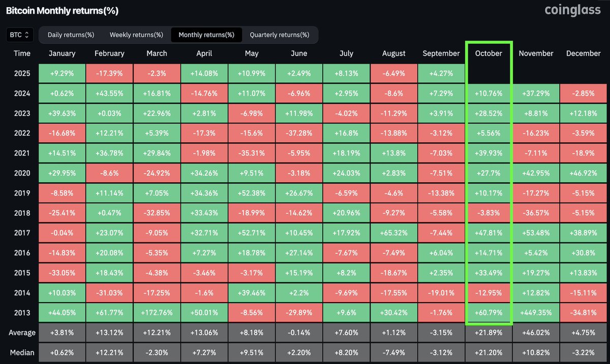610x364 pixels.
Task: Click the June column header
Action: (299, 53)
